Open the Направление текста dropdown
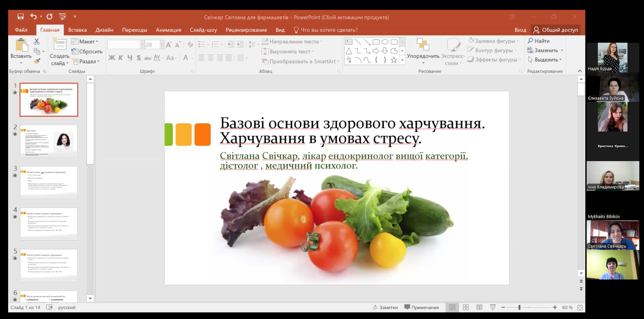This screenshot has width=644, height=319. click(292, 42)
